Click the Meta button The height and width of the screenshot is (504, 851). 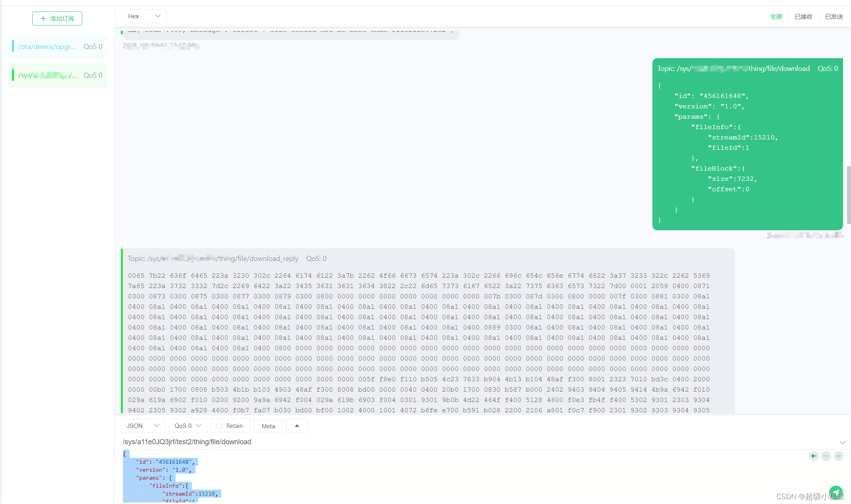pos(268,426)
